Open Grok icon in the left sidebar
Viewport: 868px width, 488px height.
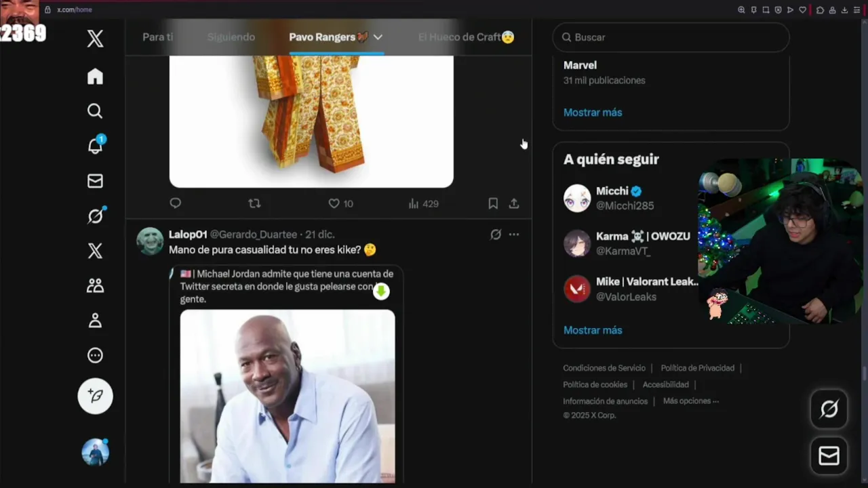click(x=95, y=216)
